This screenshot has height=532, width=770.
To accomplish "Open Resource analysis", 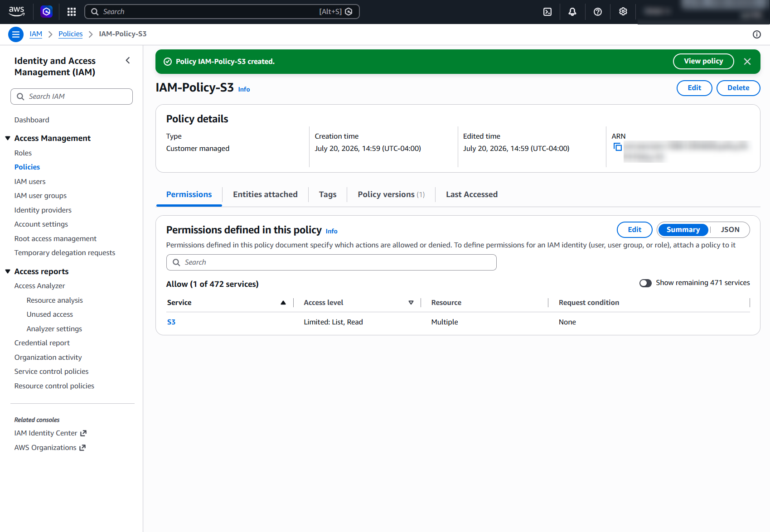I will click(55, 300).
